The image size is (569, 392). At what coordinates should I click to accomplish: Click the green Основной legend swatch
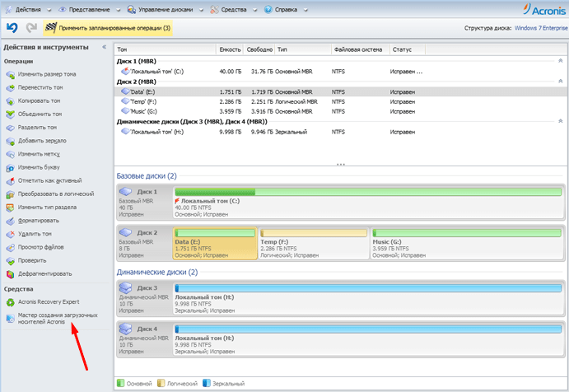121,383
